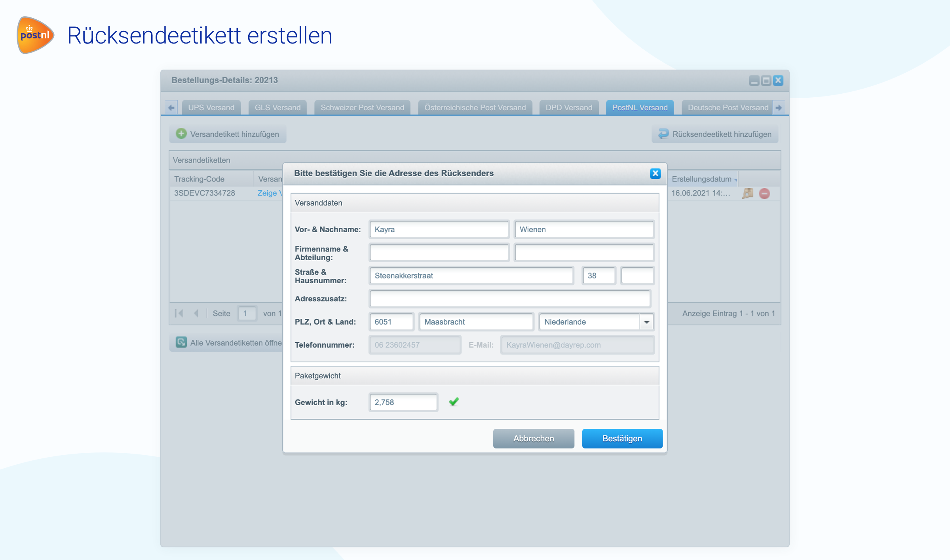The width and height of the screenshot is (950, 560).
Task: Click street field Steenakkerstraat
Action: tap(471, 276)
